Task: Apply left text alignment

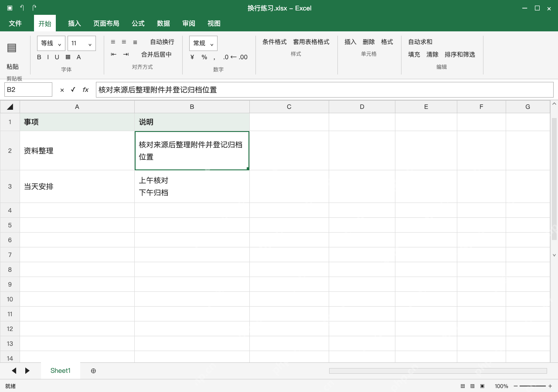Action: 113,42
